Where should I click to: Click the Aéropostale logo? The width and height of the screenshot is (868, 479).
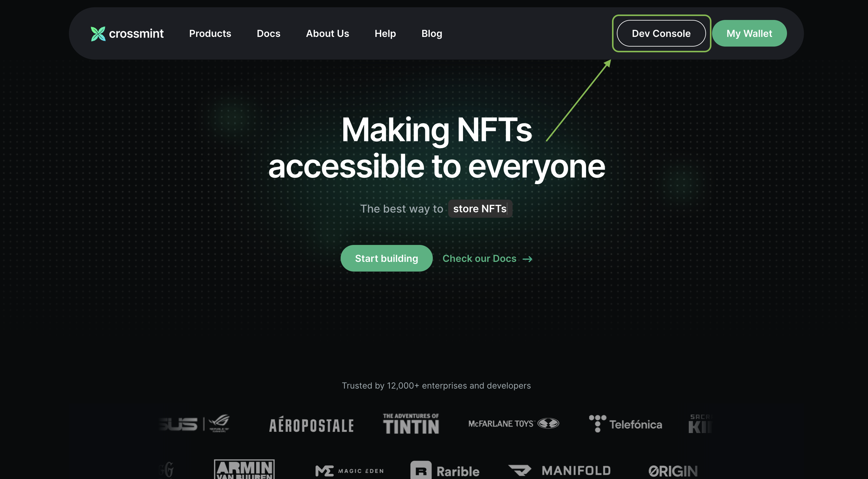(x=311, y=424)
